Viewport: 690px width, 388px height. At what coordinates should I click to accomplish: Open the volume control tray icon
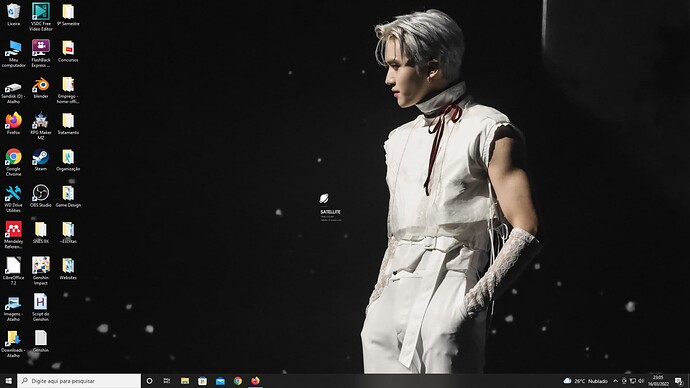[x=641, y=381]
